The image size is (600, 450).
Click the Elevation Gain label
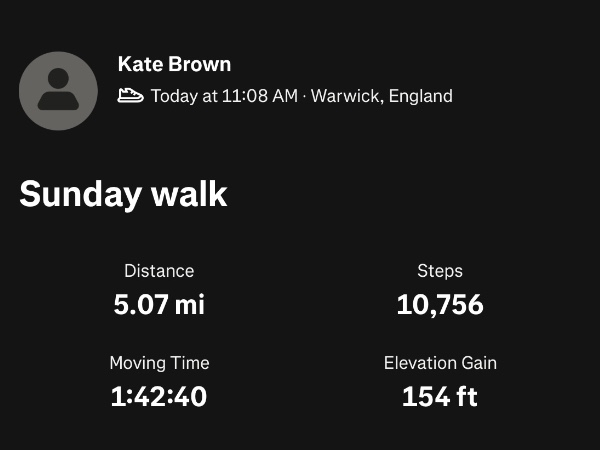point(440,363)
